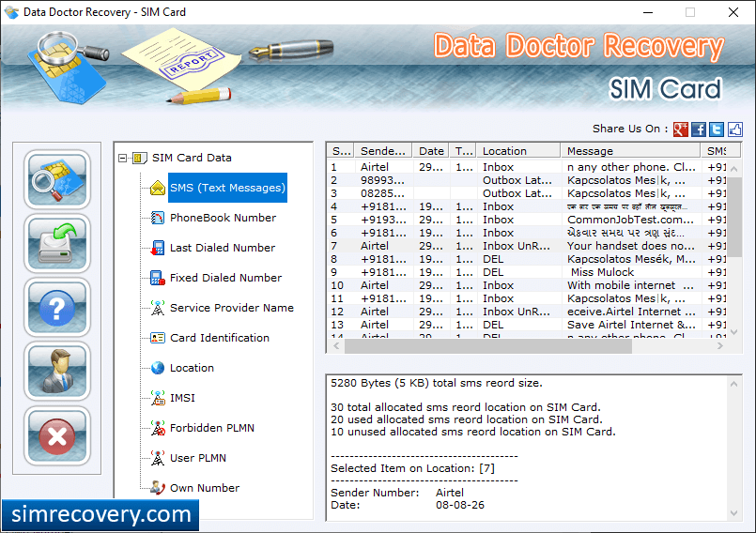Sort by the S... serial column header
756x533 pixels.
tap(341, 151)
